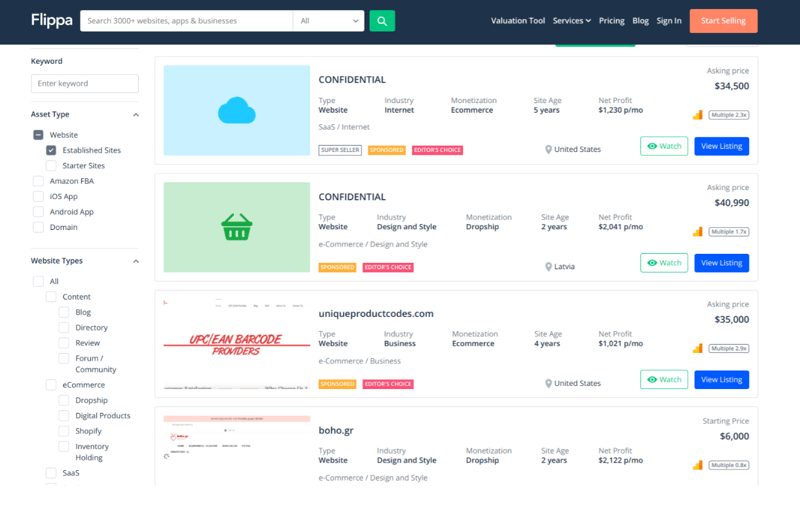Check the Content checkbox
Image resolution: width=800 pixels, height=505 pixels.
pyautogui.click(x=51, y=296)
